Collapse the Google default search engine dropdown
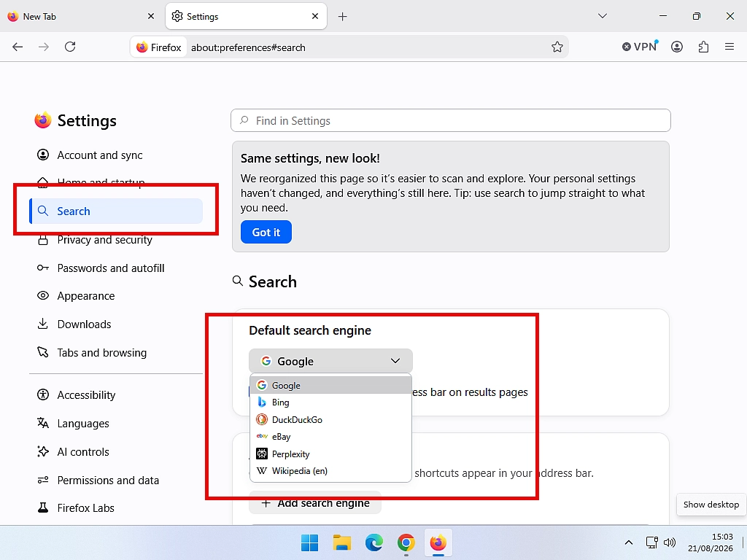Screen dimensions: 747x560 click(330, 361)
